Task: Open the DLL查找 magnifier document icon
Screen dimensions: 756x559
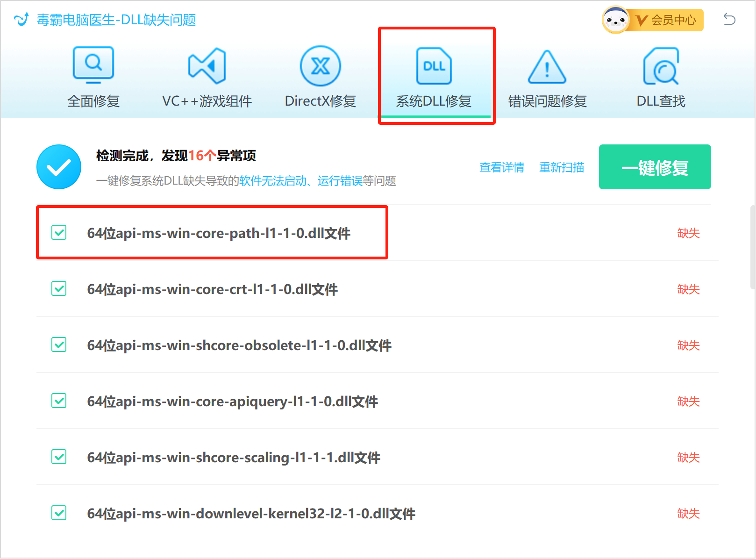Action: point(660,66)
